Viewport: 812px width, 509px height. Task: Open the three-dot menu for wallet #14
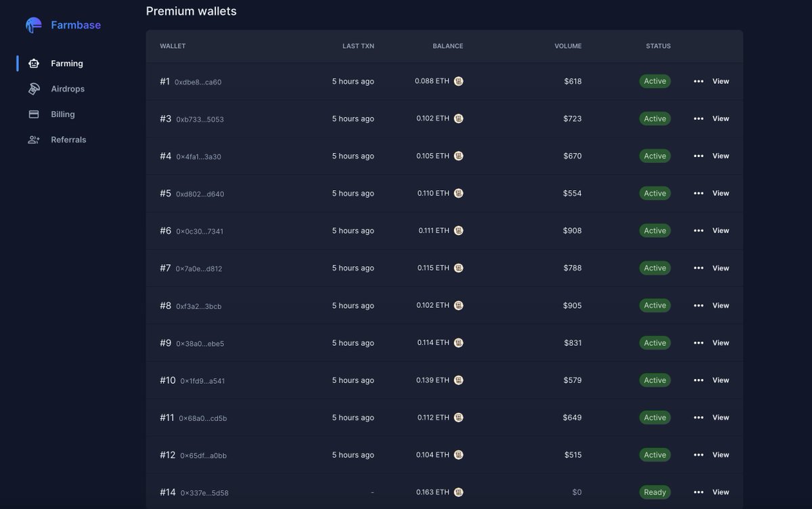698,492
